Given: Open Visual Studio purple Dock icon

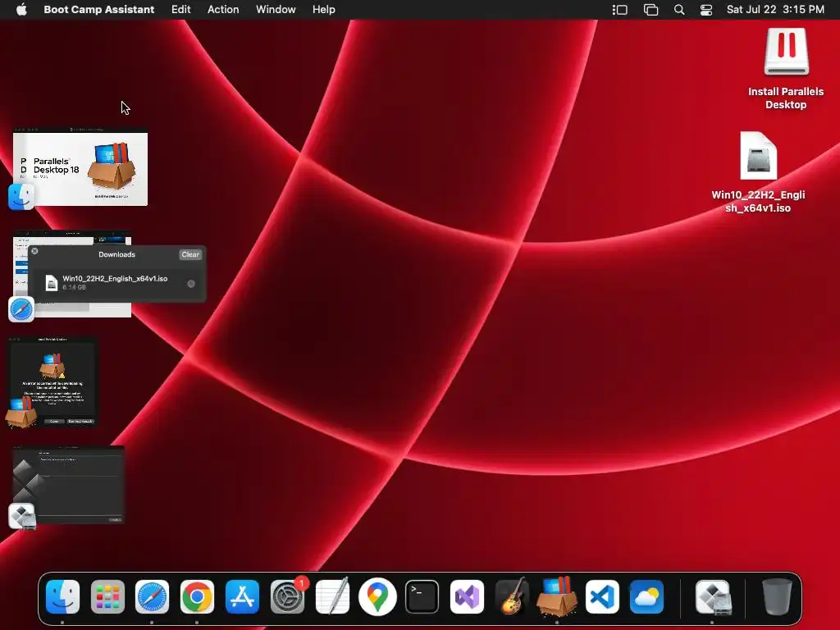Looking at the screenshot, I should pos(467,596).
